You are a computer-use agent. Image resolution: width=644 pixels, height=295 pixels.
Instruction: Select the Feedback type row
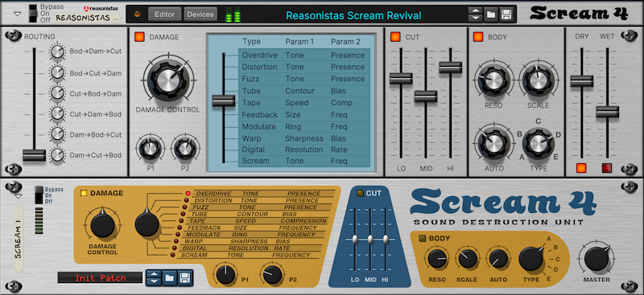click(304, 114)
